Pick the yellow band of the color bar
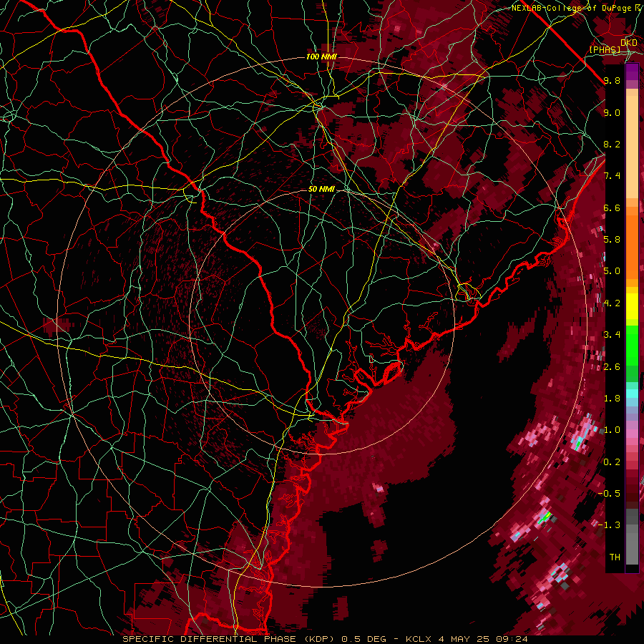 coord(632,306)
